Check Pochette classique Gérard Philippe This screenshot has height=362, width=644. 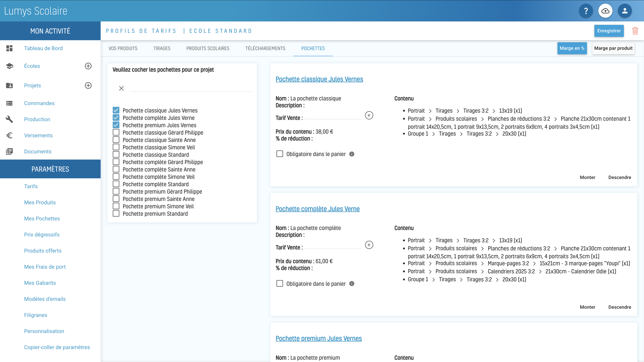pos(116,132)
